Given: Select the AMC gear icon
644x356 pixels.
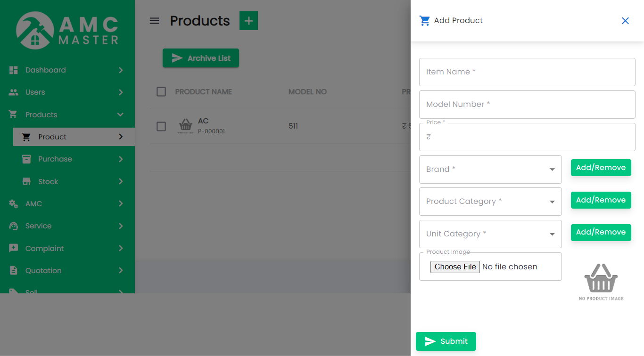Looking at the screenshot, I should click(14, 203).
